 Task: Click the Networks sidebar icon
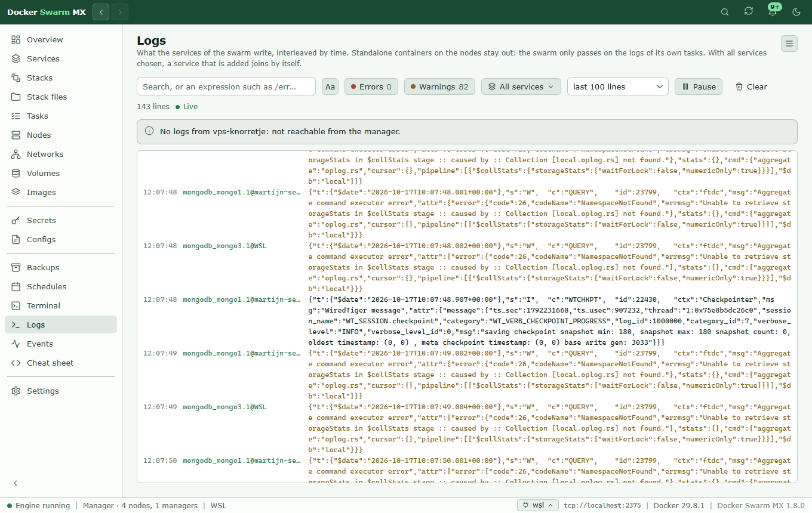[x=16, y=154]
